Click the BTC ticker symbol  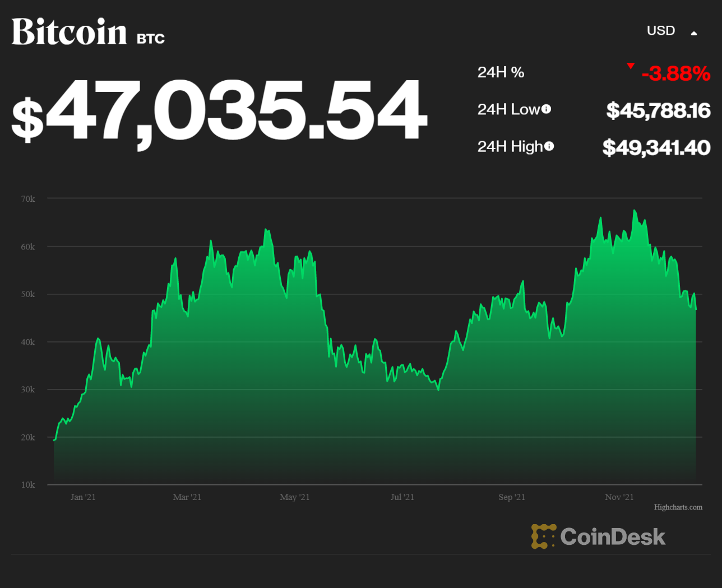150,38
